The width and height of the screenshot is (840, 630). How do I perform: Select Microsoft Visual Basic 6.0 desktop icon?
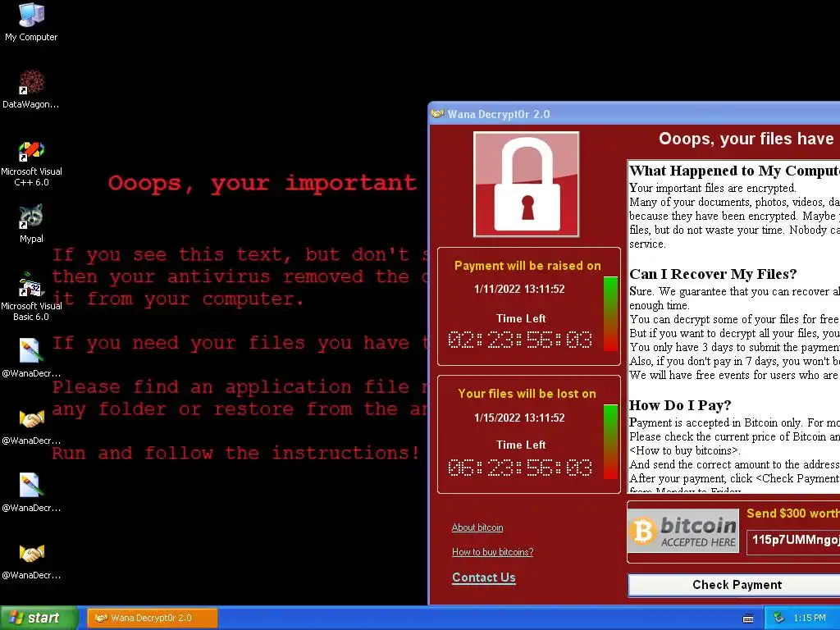click(x=31, y=297)
